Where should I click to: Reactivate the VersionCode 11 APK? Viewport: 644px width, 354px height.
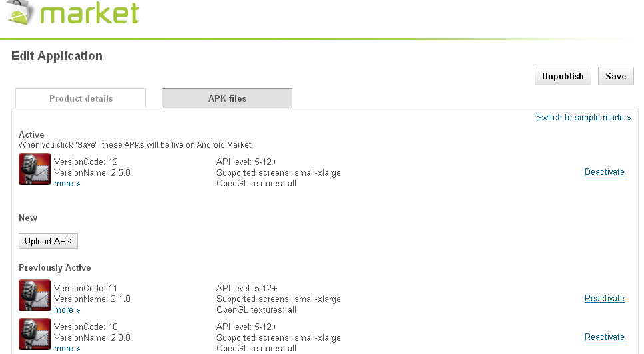point(604,299)
